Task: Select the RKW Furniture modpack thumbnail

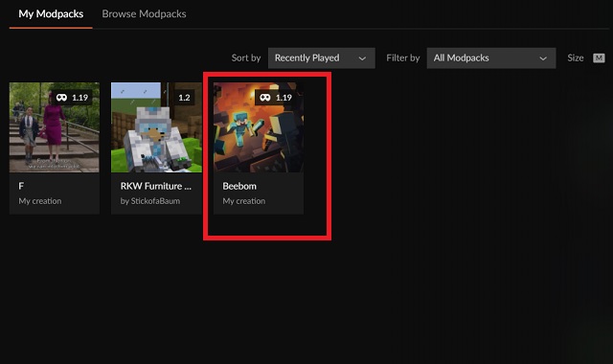Action: tap(156, 127)
